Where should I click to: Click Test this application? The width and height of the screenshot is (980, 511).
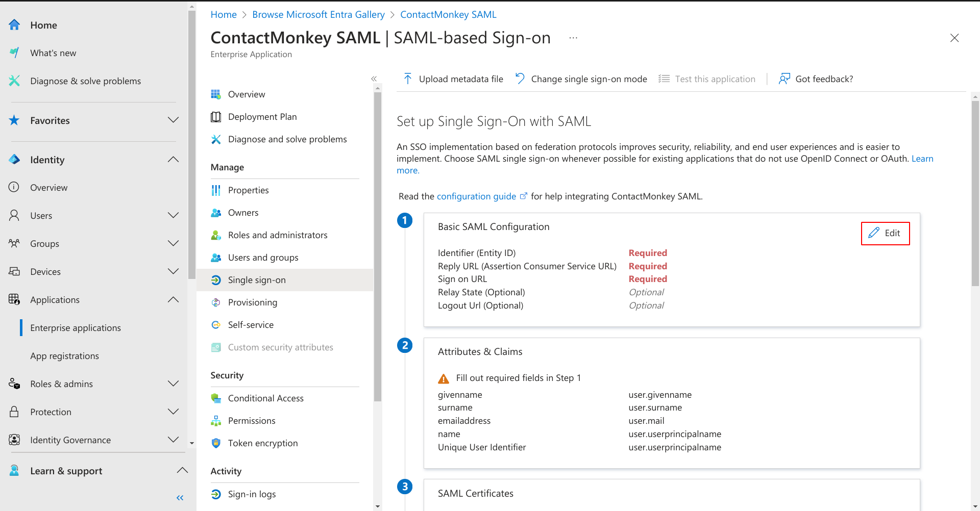point(707,79)
